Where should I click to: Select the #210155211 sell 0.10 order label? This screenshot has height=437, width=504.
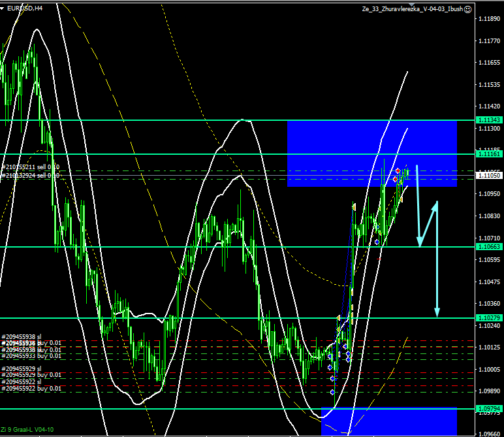[31, 167]
